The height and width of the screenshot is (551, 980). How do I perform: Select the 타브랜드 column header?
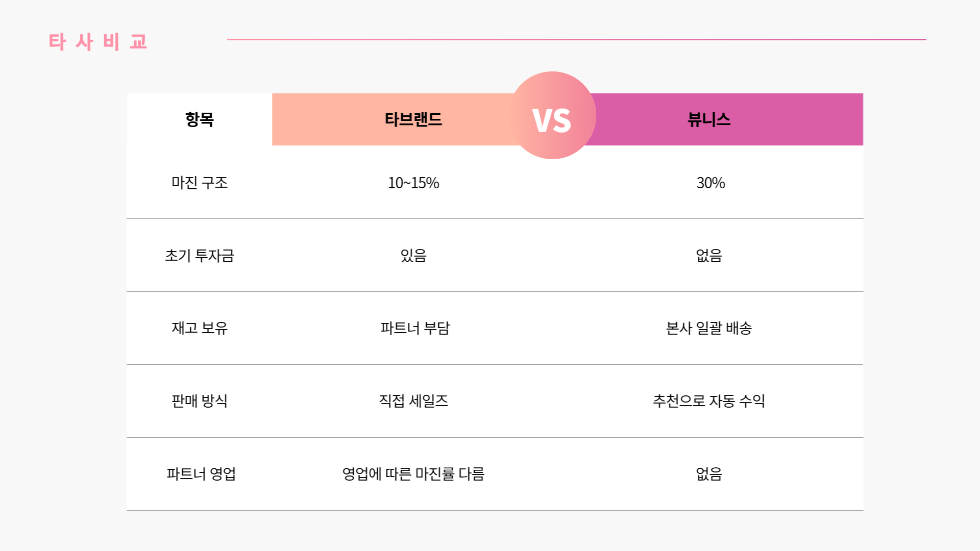[x=413, y=119]
